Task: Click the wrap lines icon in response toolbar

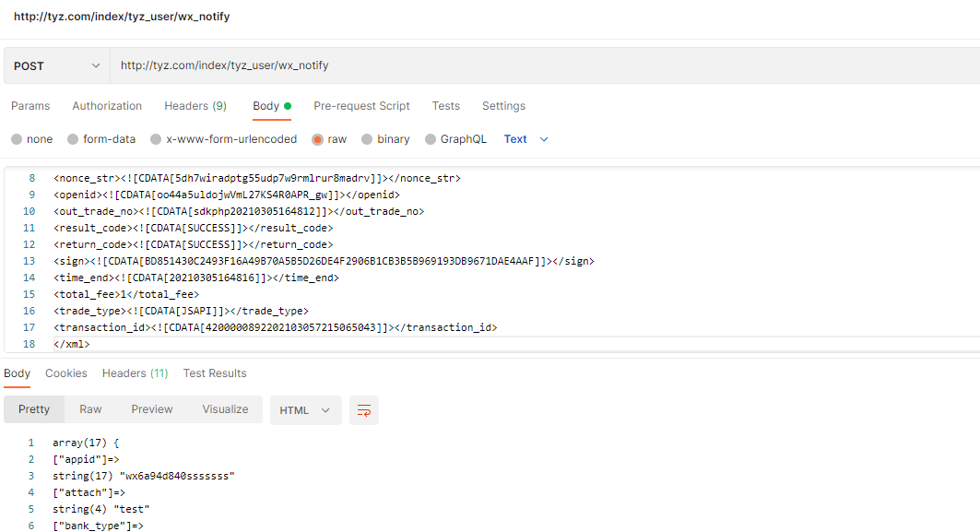Action: [364, 410]
